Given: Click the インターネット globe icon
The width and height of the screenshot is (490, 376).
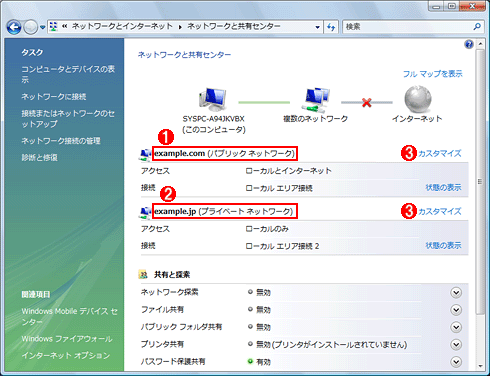Looking at the screenshot, I should (418, 99).
